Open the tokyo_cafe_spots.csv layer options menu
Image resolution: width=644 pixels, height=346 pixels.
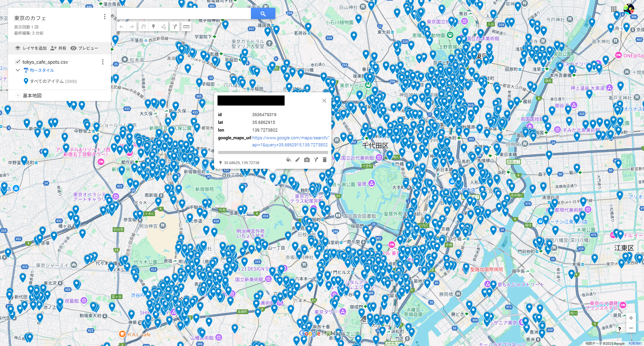[103, 62]
